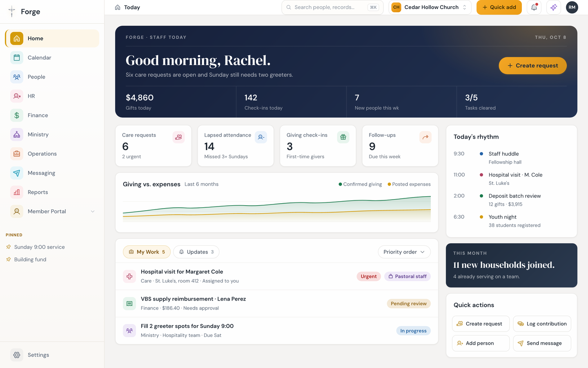The width and height of the screenshot is (588, 368).
Task: Click the Follow-ups arrow icon
Action: [425, 137]
